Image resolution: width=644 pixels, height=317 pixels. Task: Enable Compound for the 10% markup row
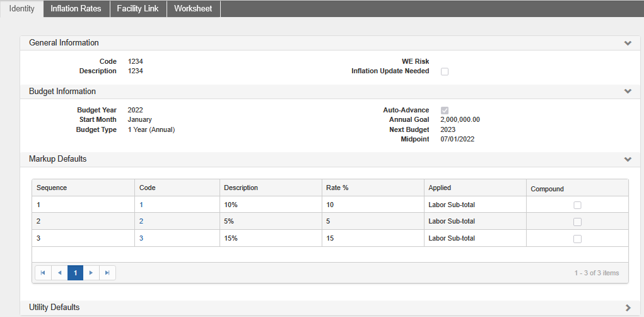click(x=577, y=205)
